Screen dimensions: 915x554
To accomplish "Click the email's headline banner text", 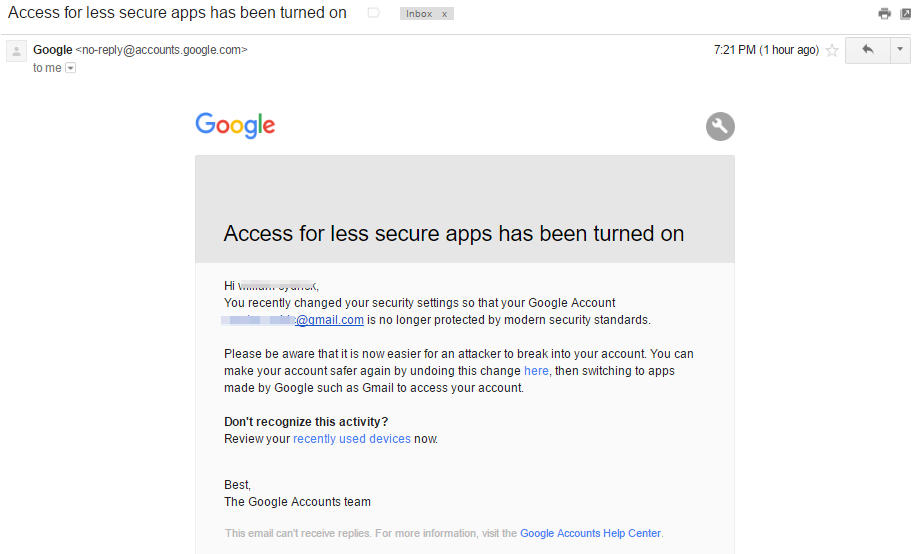I will coord(454,234).
